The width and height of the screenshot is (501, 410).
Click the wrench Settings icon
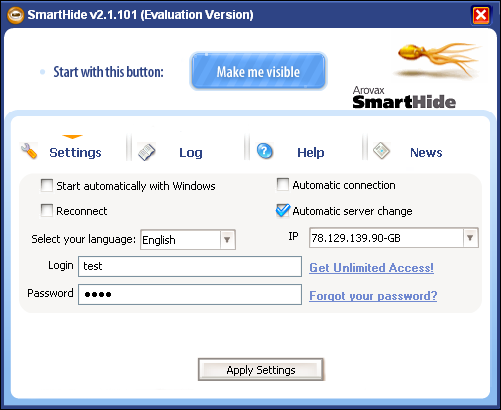29,151
